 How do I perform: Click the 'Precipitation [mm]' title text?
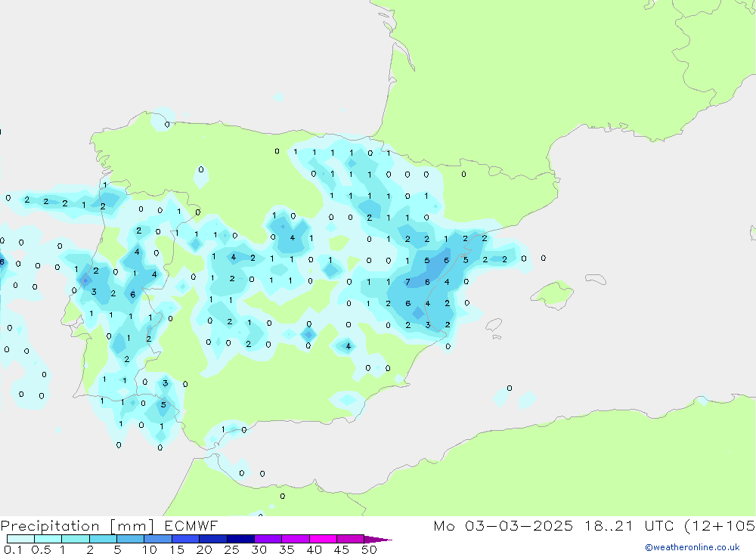[77, 526]
